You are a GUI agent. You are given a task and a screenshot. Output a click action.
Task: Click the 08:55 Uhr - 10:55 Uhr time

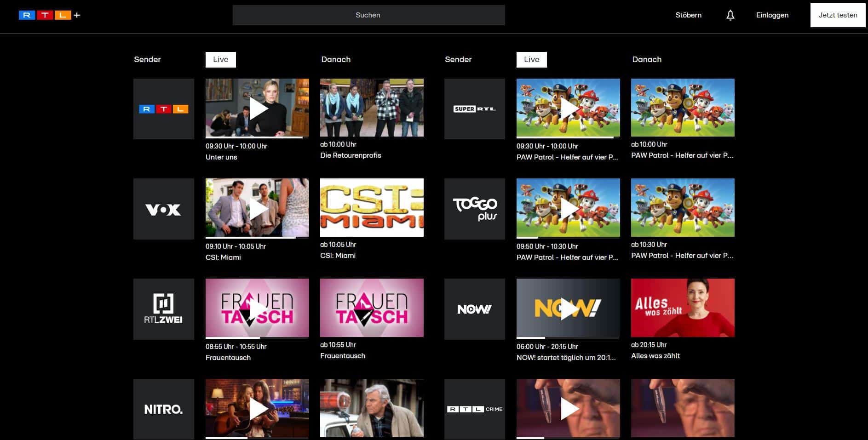point(236,347)
